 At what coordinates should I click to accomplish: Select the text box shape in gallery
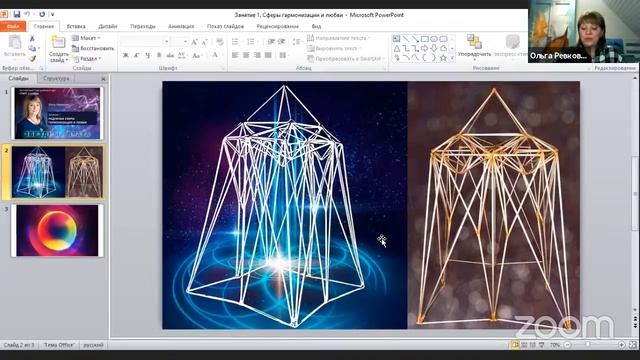point(396,39)
